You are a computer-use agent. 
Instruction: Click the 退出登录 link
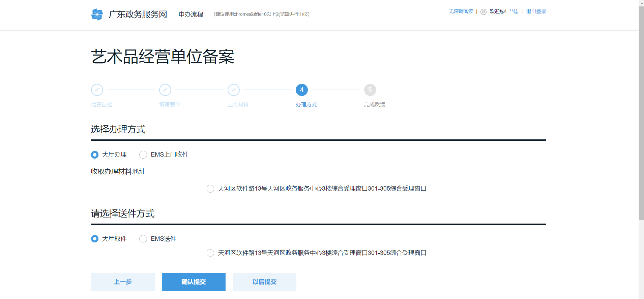(x=536, y=11)
